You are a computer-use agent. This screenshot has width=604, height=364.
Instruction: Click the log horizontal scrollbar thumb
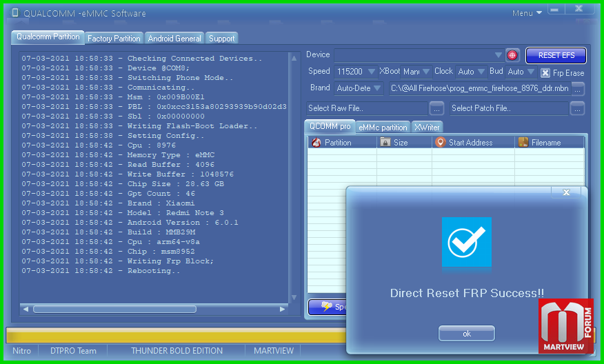pyautogui.click(x=114, y=309)
